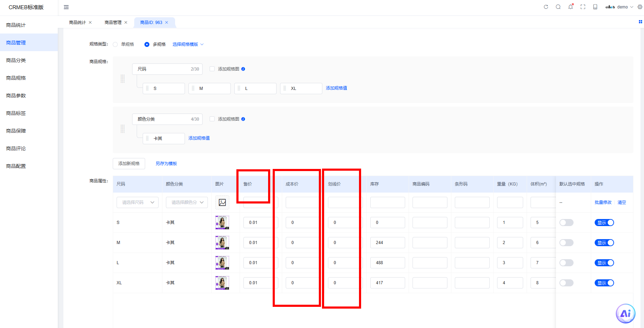644x328 pixels.
Task: Click 批量修改 link
Action: pyautogui.click(x=603, y=202)
